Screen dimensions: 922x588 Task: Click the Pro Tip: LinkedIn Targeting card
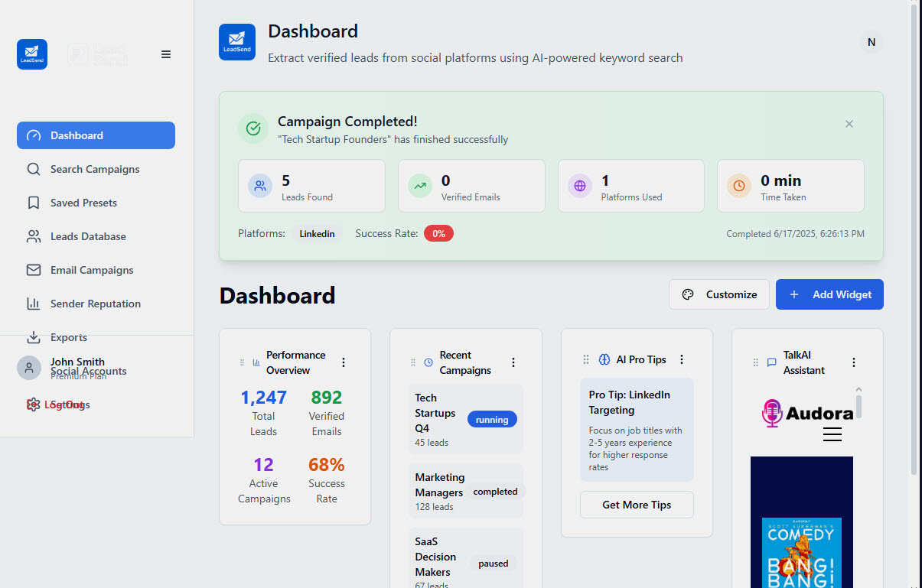[637, 430]
